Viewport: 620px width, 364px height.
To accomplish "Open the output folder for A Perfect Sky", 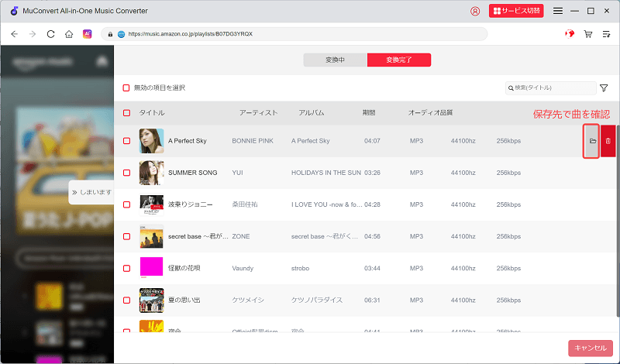I will coord(592,141).
